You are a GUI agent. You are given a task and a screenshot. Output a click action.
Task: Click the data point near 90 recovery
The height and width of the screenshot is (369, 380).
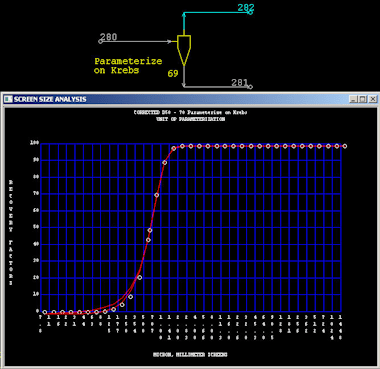point(165,163)
